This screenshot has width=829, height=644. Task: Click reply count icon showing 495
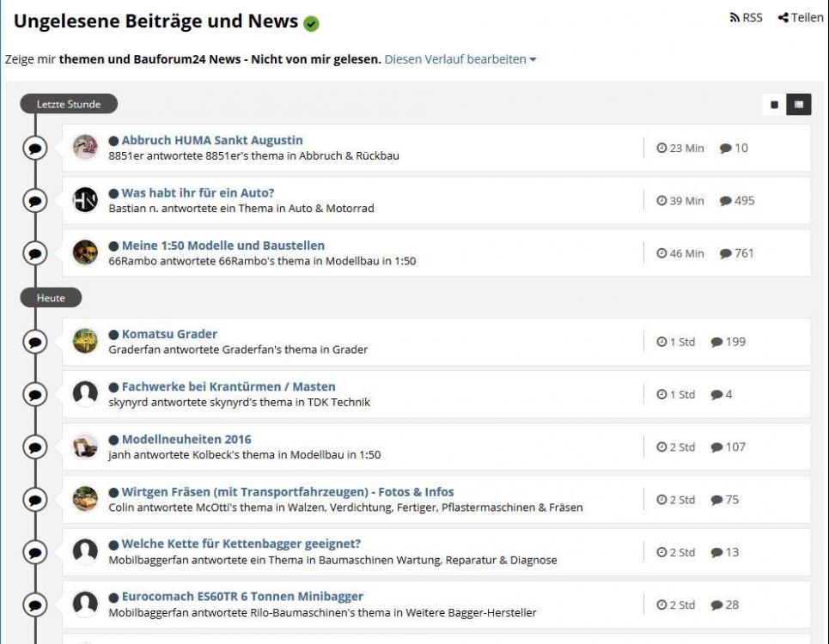coord(725,201)
